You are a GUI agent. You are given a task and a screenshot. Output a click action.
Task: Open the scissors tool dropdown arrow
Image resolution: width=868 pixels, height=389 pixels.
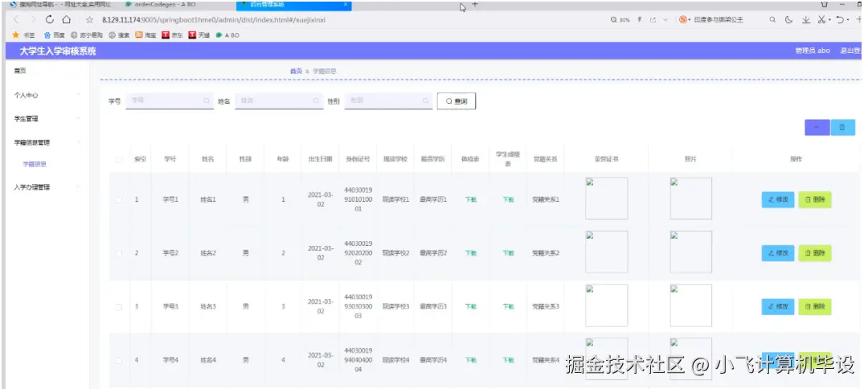[829, 20]
